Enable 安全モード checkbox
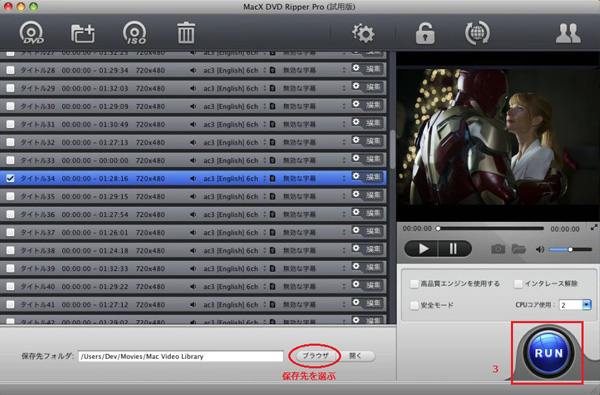The height and width of the screenshot is (395, 600). click(414, 305)
